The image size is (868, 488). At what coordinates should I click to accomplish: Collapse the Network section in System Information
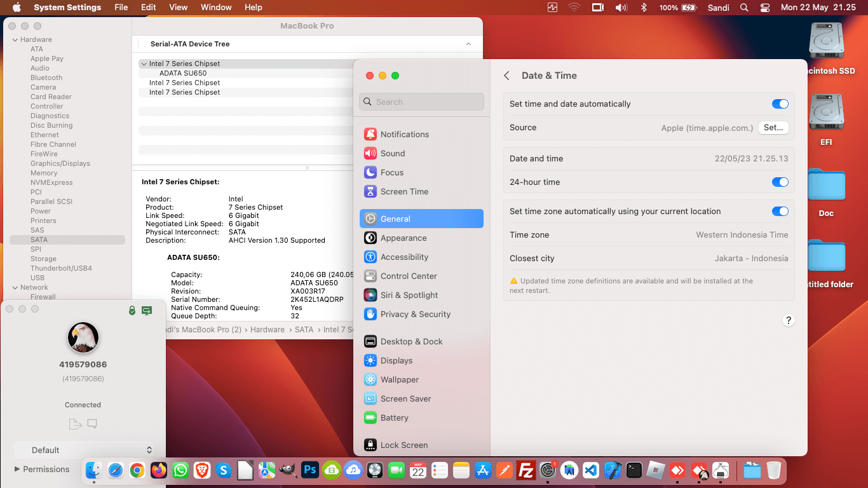[x=15, y=287]
